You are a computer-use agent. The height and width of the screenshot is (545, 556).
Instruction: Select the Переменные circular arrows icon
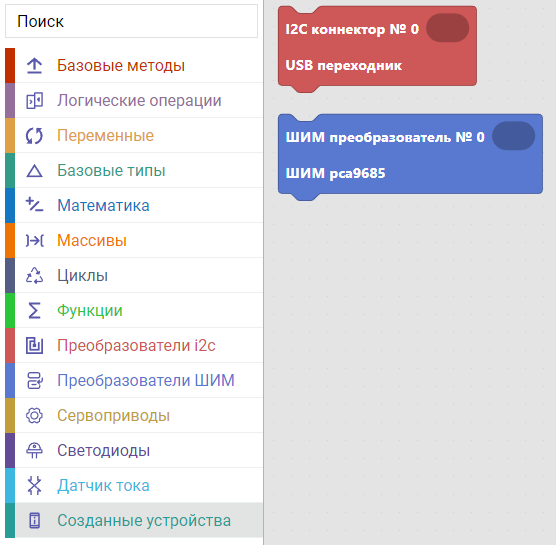(x=34, y=135)
